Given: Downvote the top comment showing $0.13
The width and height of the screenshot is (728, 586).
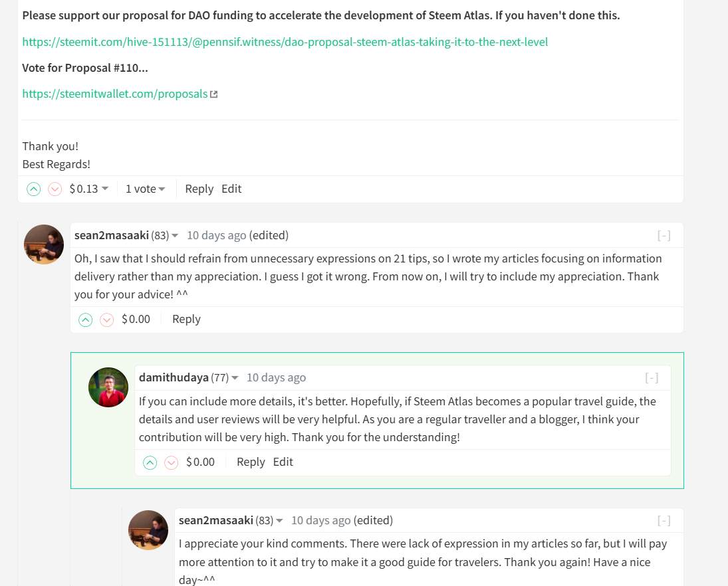Looking at the screenshot, I should point(55,189).
